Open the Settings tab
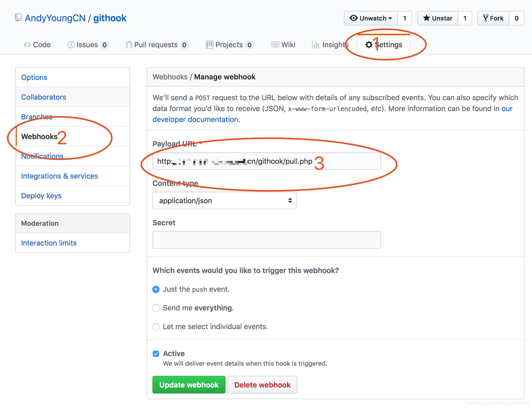 [x=383, y=44]
